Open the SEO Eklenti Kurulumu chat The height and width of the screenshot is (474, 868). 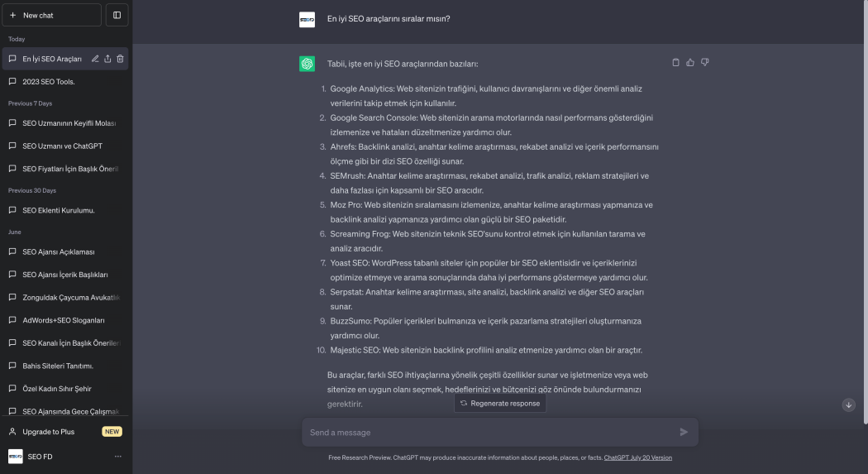65,210
